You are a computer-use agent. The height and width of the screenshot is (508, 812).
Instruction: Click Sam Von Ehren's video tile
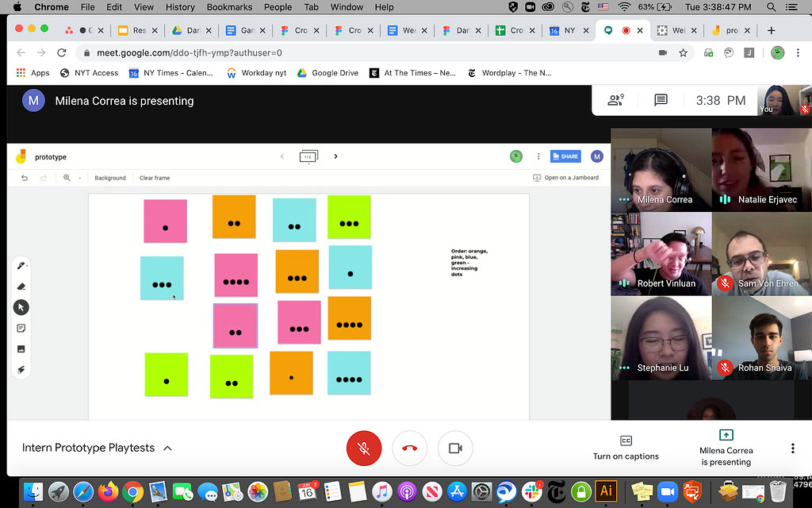(762, 254)
